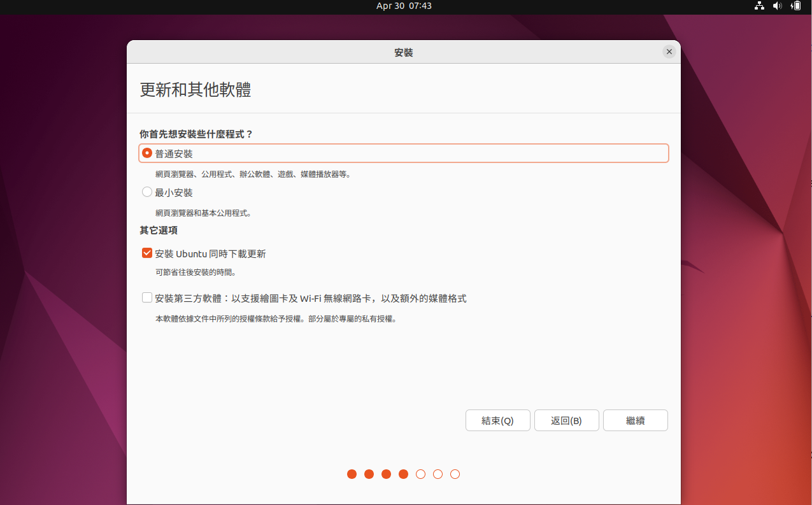The width and height of the screenshot is (812, 505).
Task: Click the 繼續 button
Action: tap(635, 420)
